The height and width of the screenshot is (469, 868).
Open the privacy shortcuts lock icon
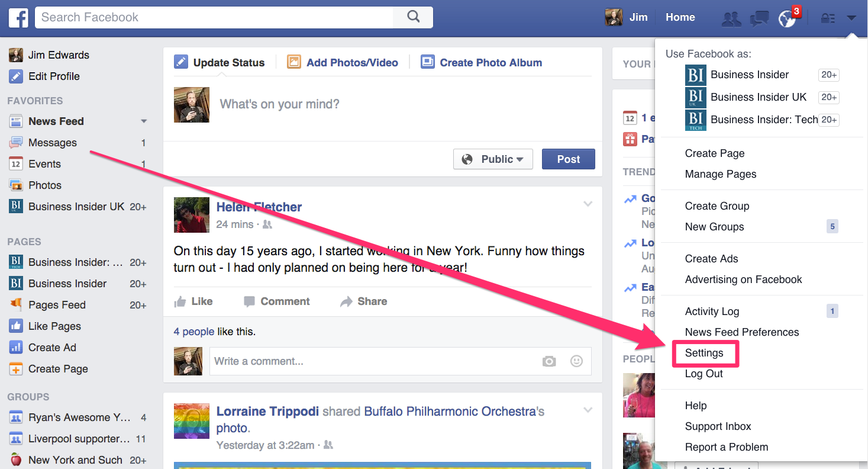click(827, 18)
